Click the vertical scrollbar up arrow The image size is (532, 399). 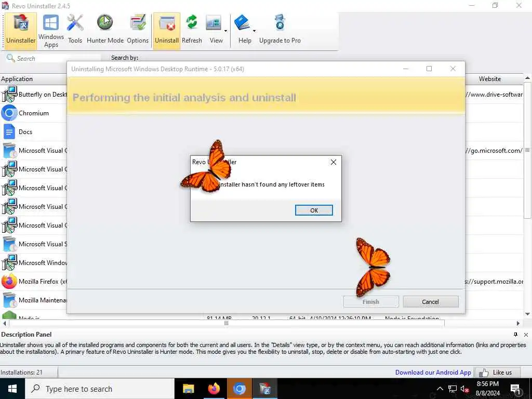pyautogui.click(x=528, y=78)
